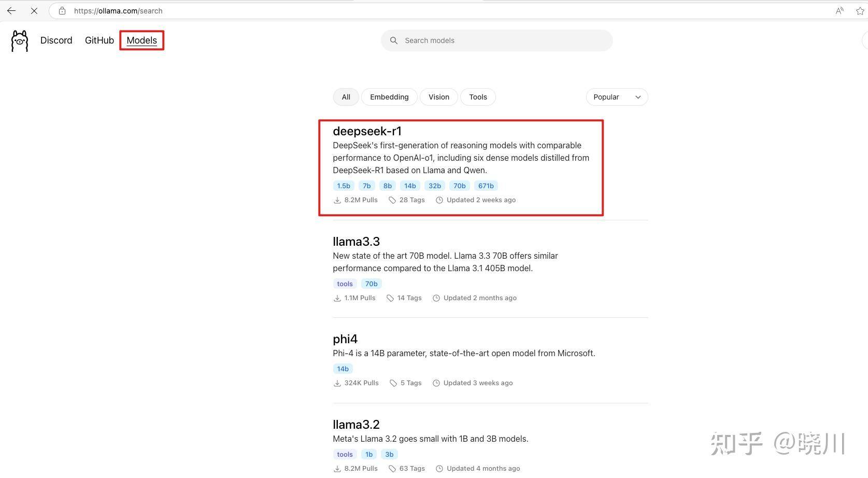Select the Vision filter pill

coord(439,97)
